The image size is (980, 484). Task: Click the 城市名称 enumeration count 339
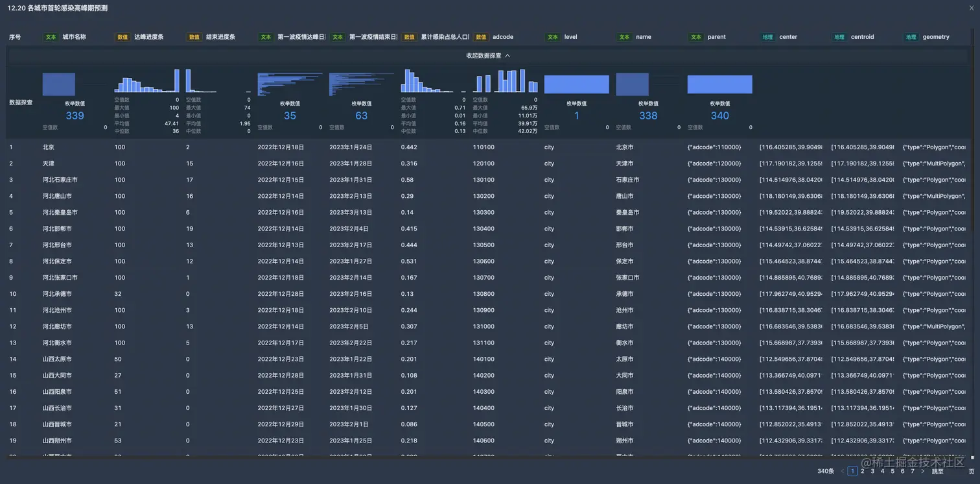75,115
